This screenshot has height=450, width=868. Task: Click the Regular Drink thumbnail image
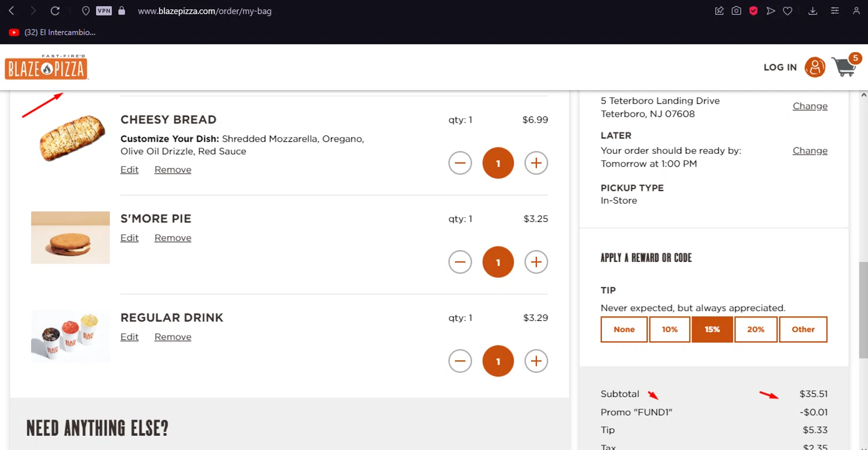71,337
